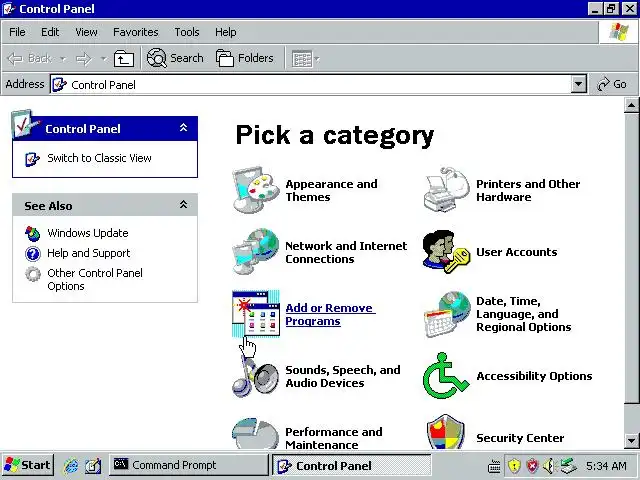Click the User Accounts icon with key
The width and height of the screenshot is (640, 480).
coord(447,252)
